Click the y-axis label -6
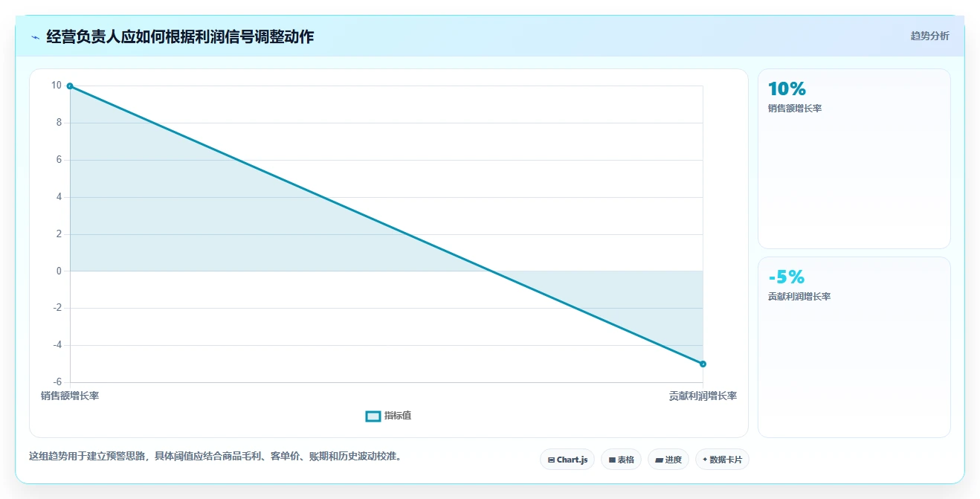This screenshot has width=980, height=499. pyautogui.click(x=57, y=382)
